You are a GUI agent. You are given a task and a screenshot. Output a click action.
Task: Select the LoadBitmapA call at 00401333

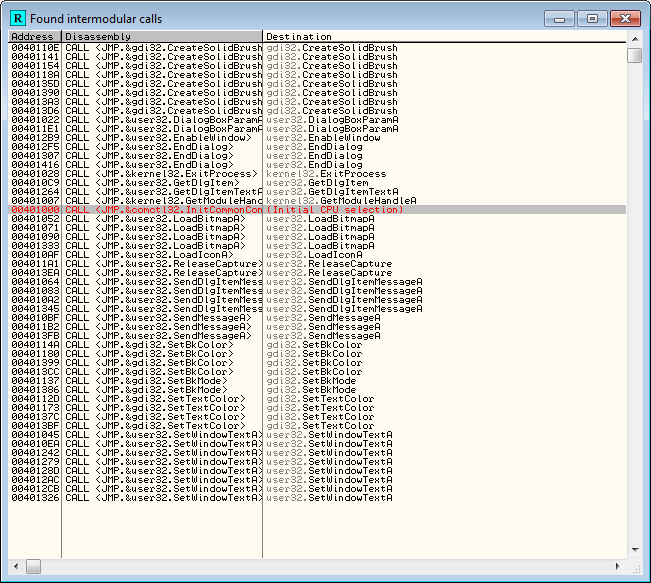(317, 246)
